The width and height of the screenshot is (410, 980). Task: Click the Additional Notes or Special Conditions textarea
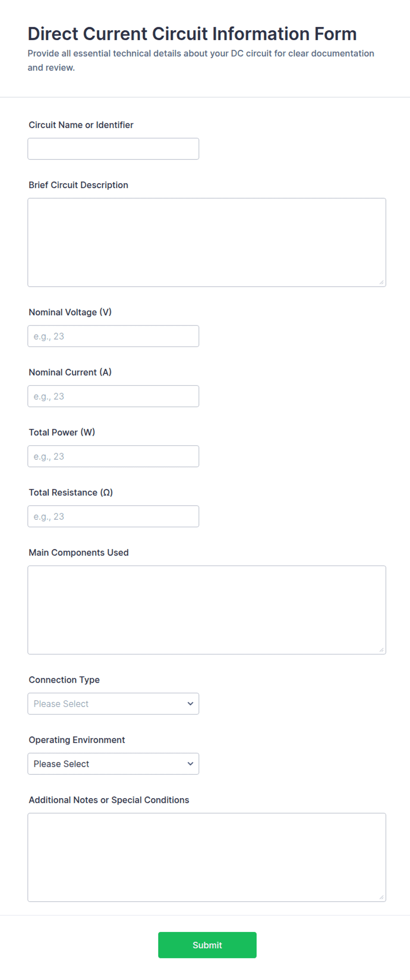click(207, 858)
